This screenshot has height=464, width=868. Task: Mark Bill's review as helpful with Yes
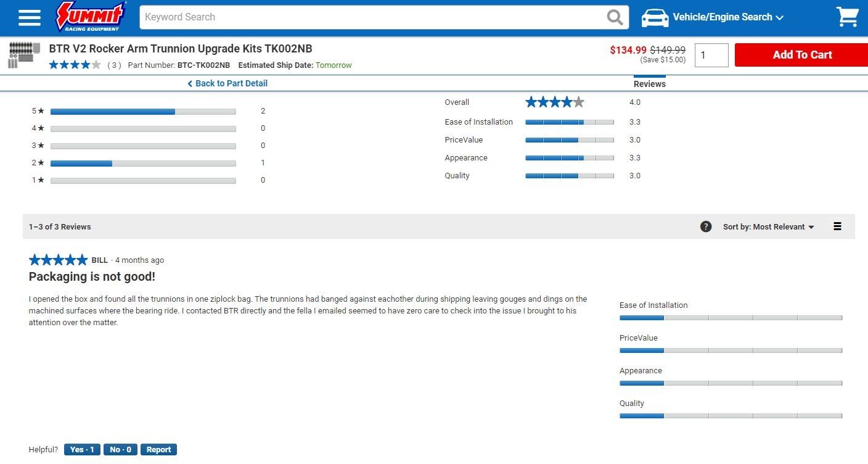(82, 450)
